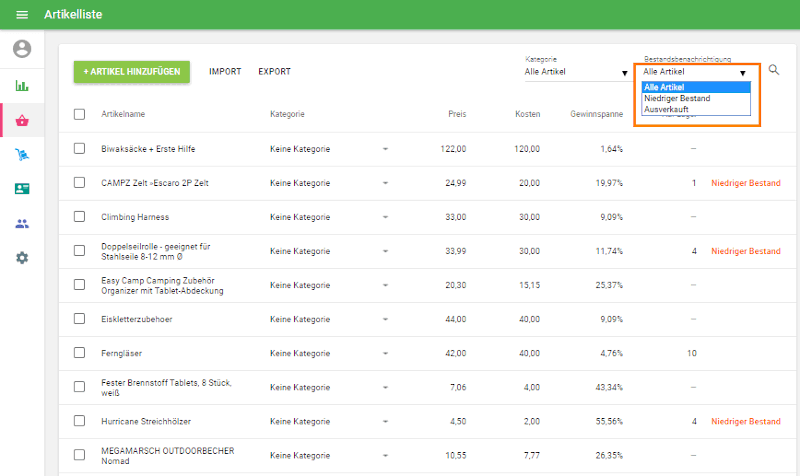The width and height of the screenshot is (800, 476).
Task: Open the hamburger menu in header
Action: tap(22, 15)
